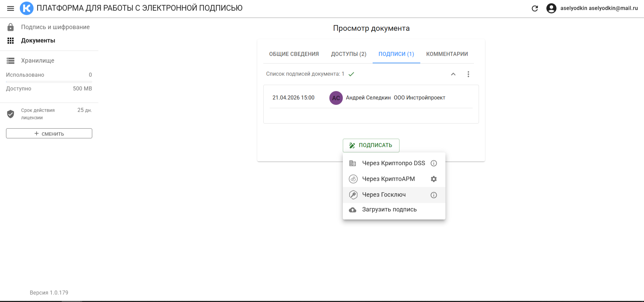Switch to ДОСТУПЫ (2) tab
This screenshot has width=644, height=302.
(x=348, y=54)
